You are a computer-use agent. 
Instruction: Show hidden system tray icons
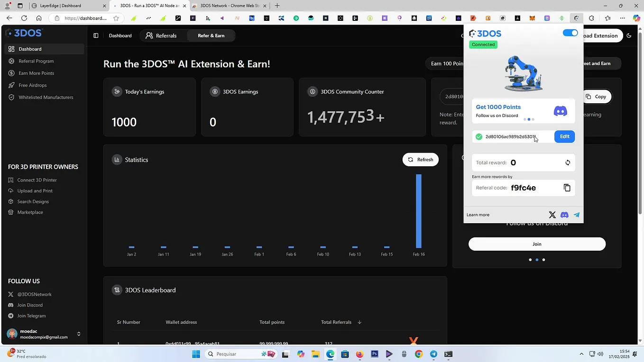point(581,354)
